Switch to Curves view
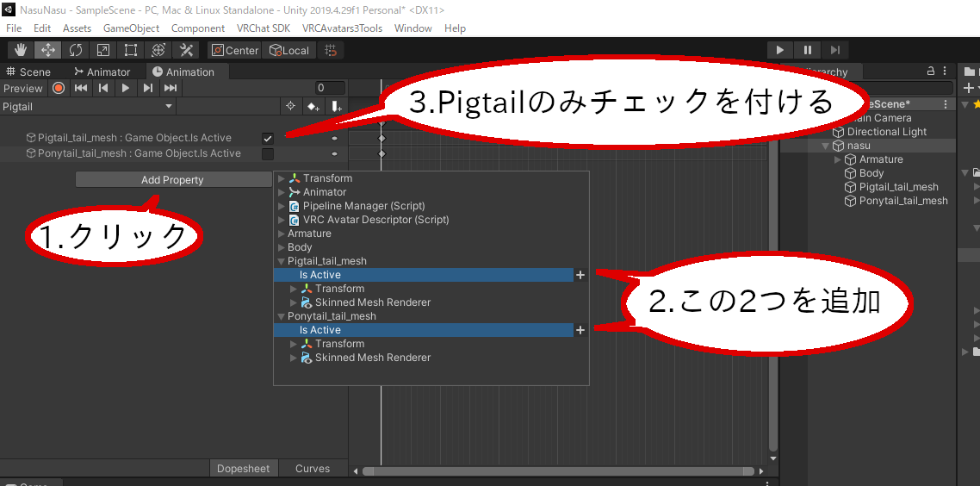 tap(313, 469)
